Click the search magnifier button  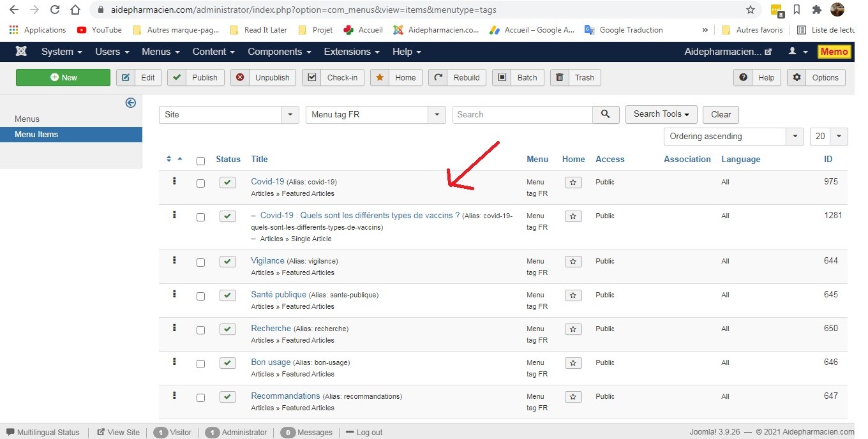[606, 115]
